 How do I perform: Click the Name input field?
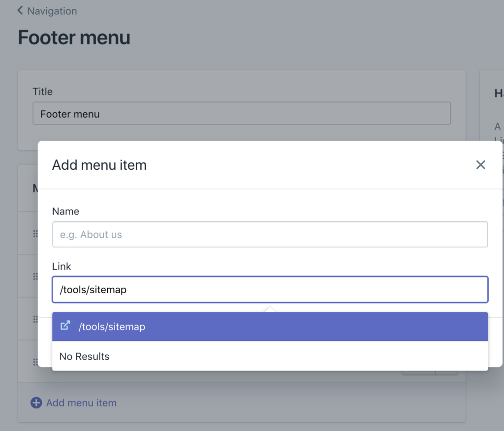(270, 234)
